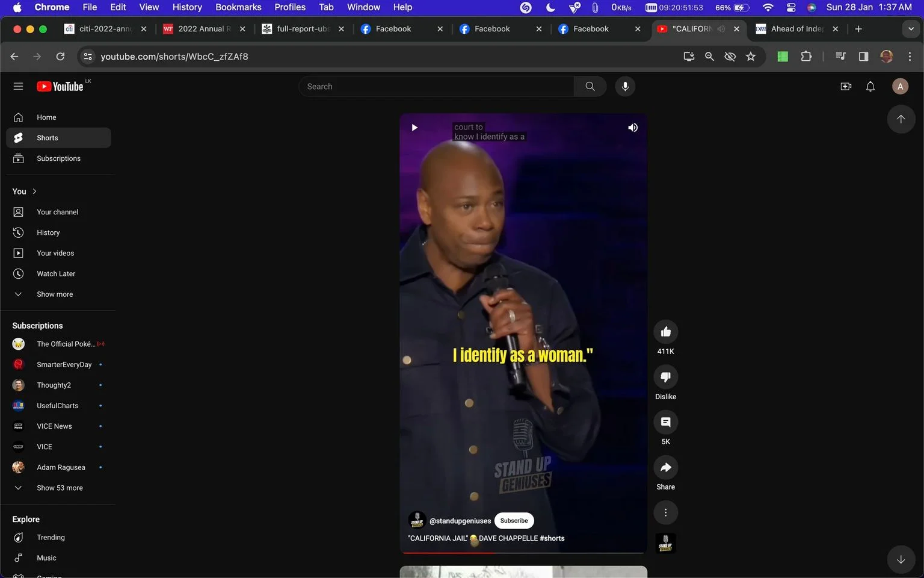This screenshot has width=924, height=578.
Task: Click the Create video camera icon
Action: [846, 86]
